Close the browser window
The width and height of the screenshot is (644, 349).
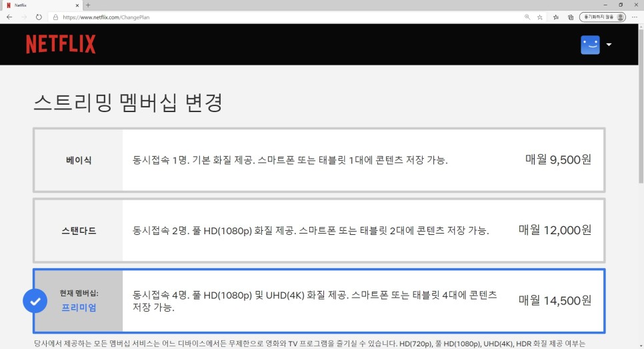[636, 5]
